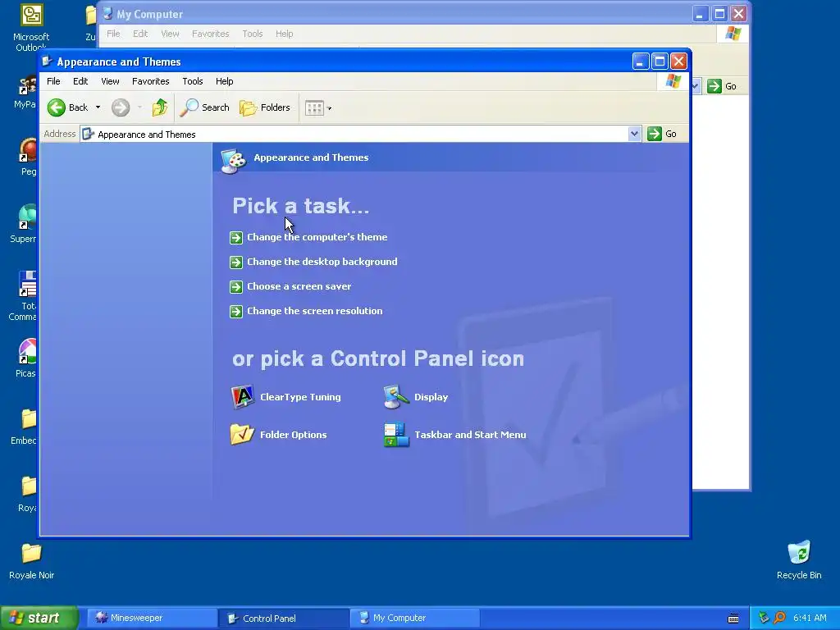Click the Appearance and Themes title bar icon
Screen dimensions: 840x630
pos(47,61)
